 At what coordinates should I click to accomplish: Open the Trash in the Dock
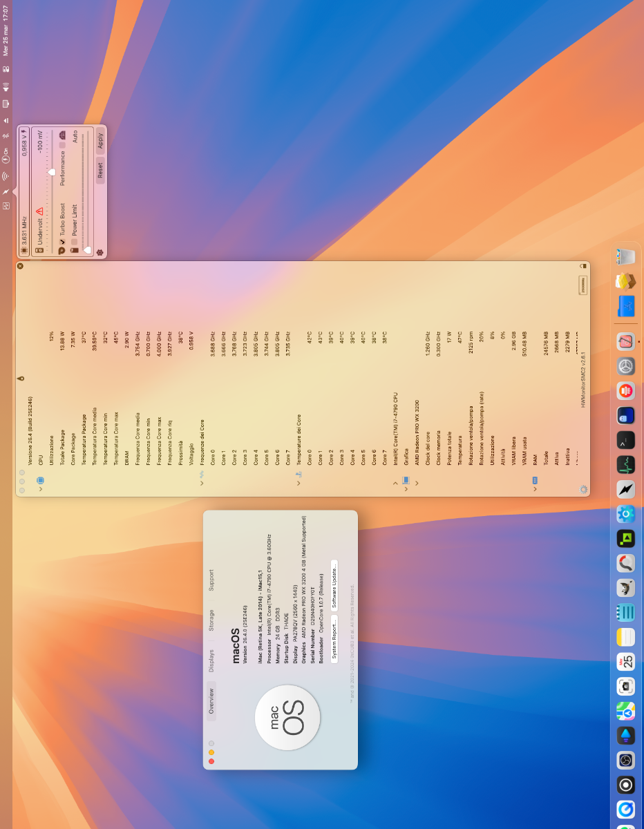click(626, 257)
